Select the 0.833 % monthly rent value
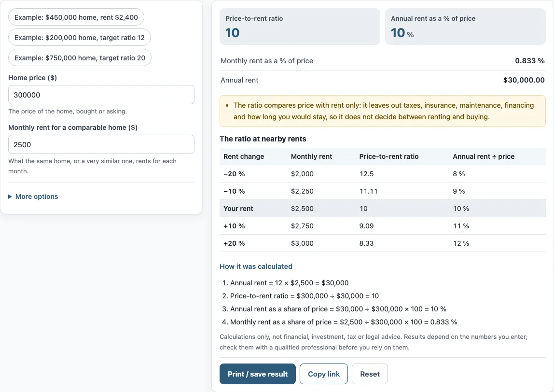The image size is (554, 392). (x=529, y=61)
